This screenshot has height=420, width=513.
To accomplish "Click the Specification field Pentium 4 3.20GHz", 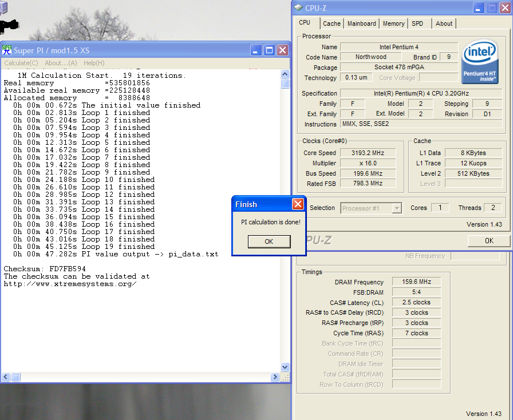I will 421,93.
